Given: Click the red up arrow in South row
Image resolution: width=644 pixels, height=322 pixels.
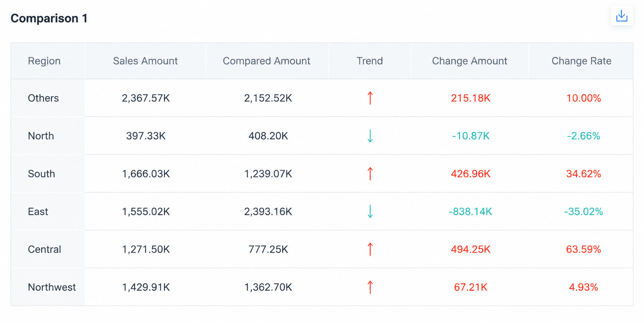Looking at the screenshot, I should tap(370, 174).
